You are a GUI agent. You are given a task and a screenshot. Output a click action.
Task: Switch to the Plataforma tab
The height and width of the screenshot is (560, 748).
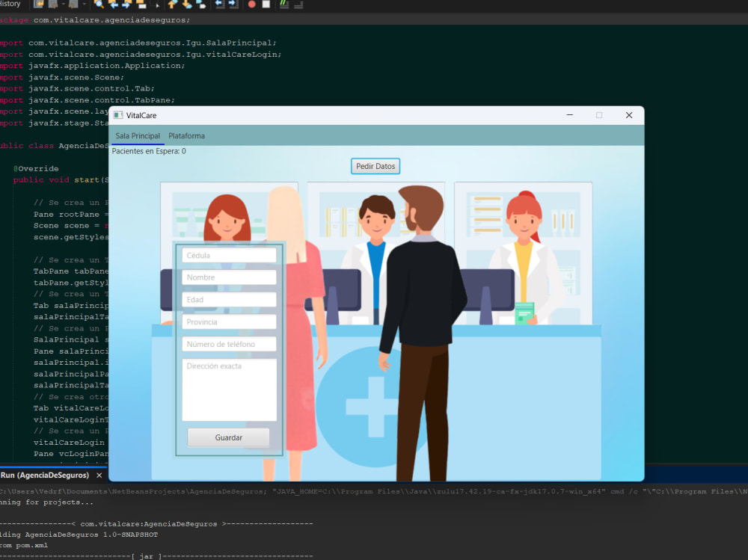tap(186, 135)
